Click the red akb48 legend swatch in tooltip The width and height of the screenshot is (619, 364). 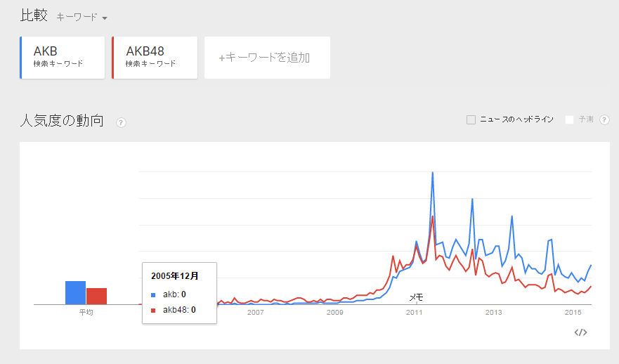154,309
